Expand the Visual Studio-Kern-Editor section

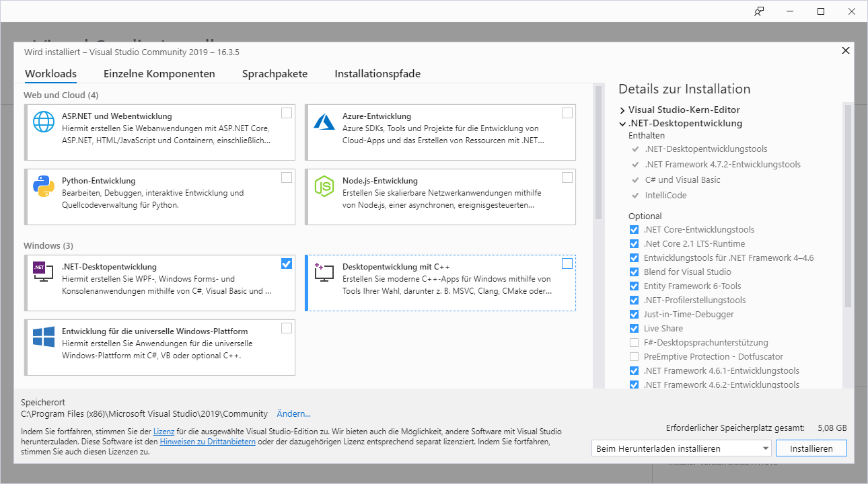(x=622, y=110)
